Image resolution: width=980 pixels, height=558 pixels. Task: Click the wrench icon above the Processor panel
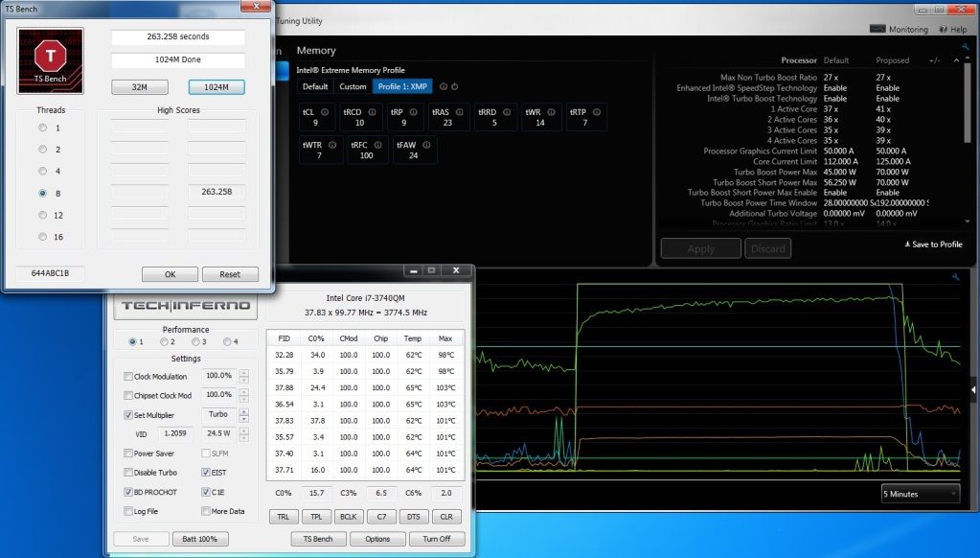(966, 47)
